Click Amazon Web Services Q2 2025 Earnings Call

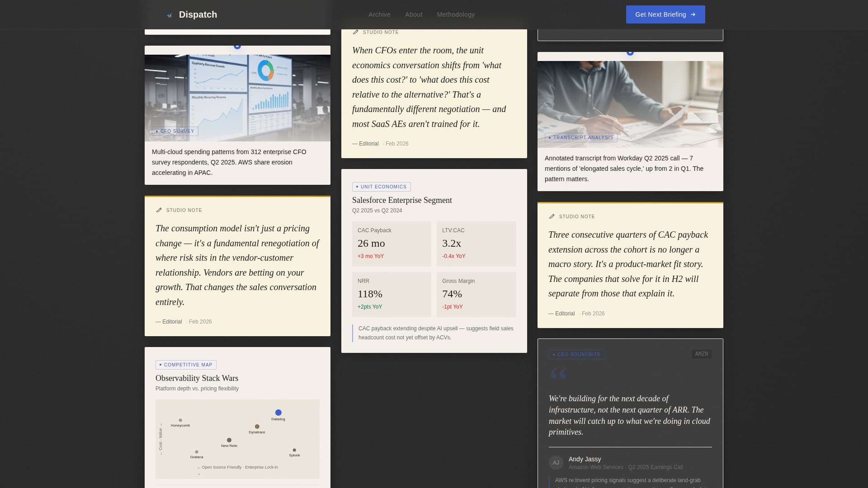click(626, 467)
